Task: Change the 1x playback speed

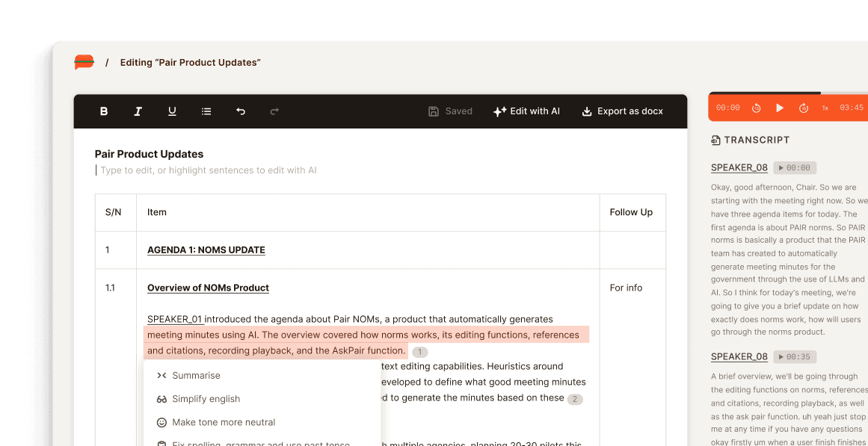Action: click(x=825, y=108)
